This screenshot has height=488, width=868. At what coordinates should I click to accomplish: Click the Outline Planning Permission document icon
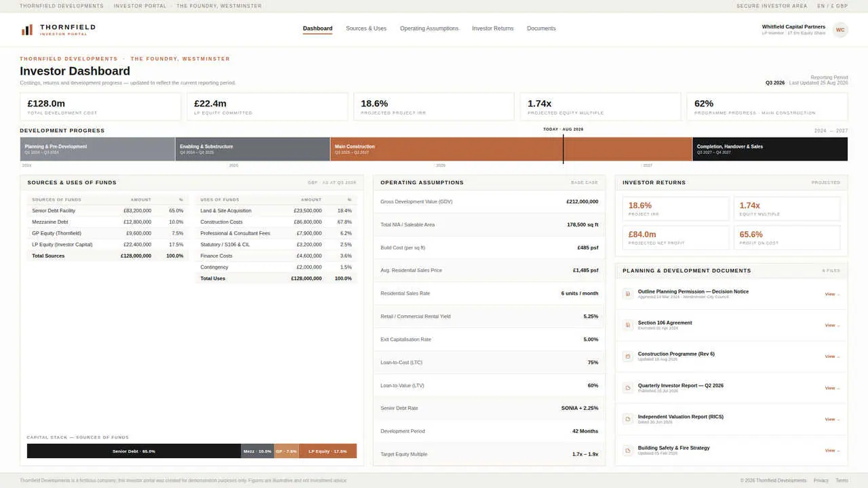pos(628,293)
